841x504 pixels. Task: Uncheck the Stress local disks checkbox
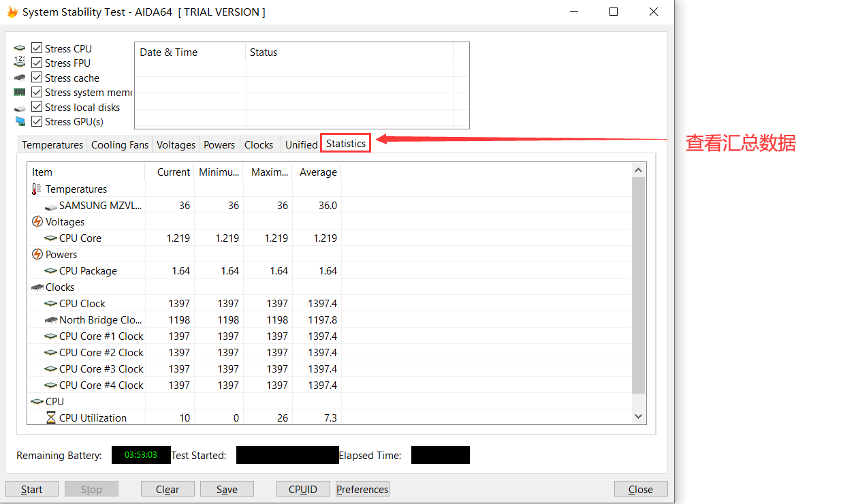37,107
